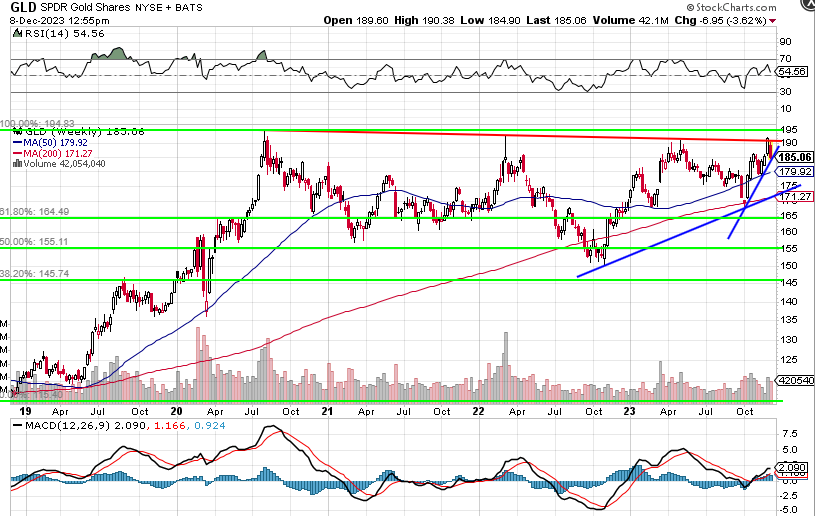Click the '19' year label on time axis
The height and width of the screenshot is (516, 815).
point(25,411)
